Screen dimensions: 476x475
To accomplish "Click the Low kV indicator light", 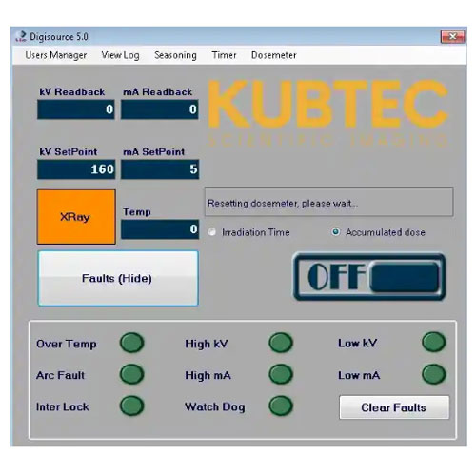I will pyautogui.click(x=434, y=342).
